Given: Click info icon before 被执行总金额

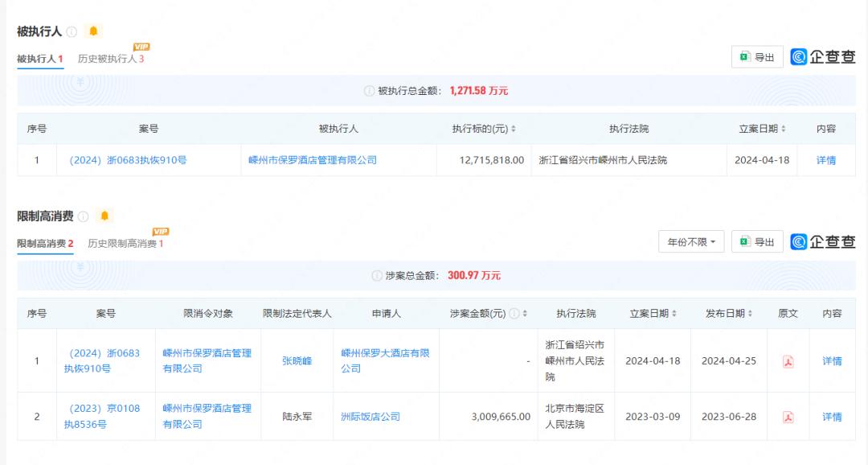Looking at the screenshot, I should click(x=369, y=91).
